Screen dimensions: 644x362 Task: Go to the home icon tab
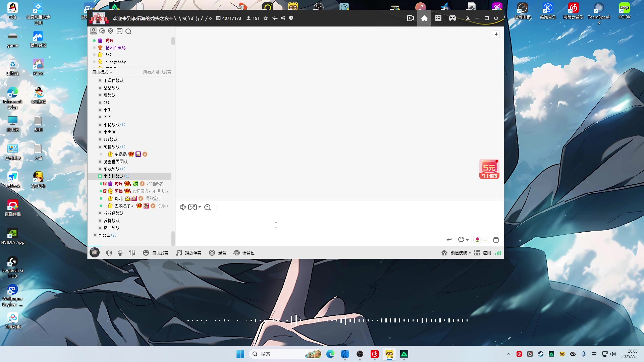(x=424, y=18)
